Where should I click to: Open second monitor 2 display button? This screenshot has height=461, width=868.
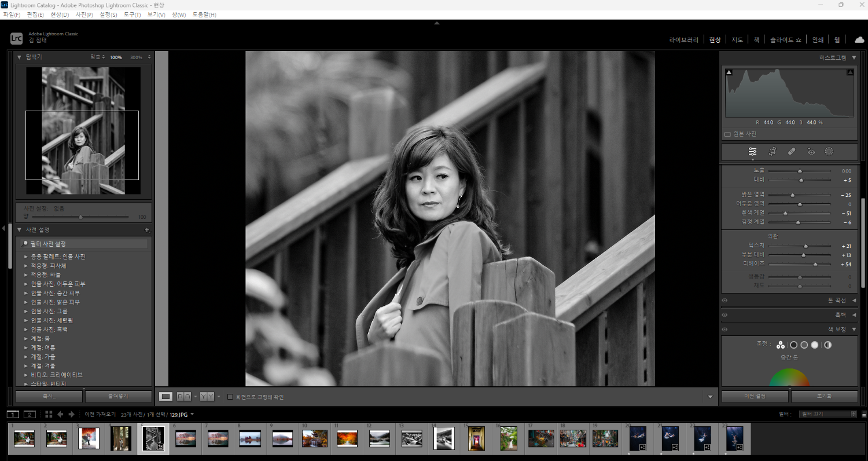tap(30, 414)
